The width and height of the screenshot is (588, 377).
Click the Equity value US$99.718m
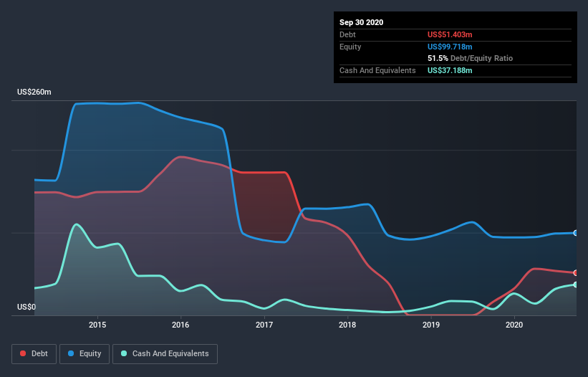450,47
